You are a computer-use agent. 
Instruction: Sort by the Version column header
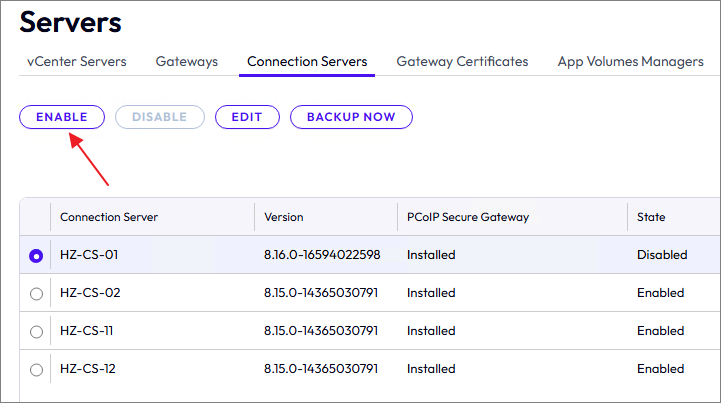click(x=284, y=217)
